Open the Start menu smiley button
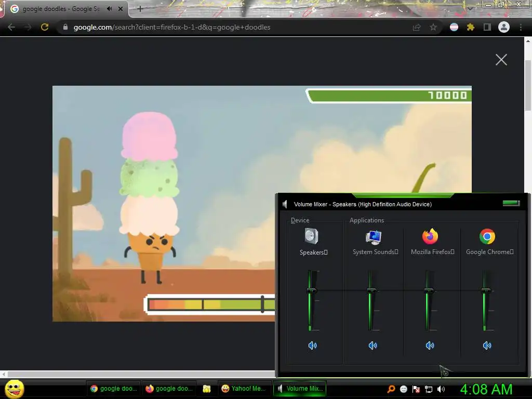Viewport: 532px width, 399px height. [x=15, y=389]
